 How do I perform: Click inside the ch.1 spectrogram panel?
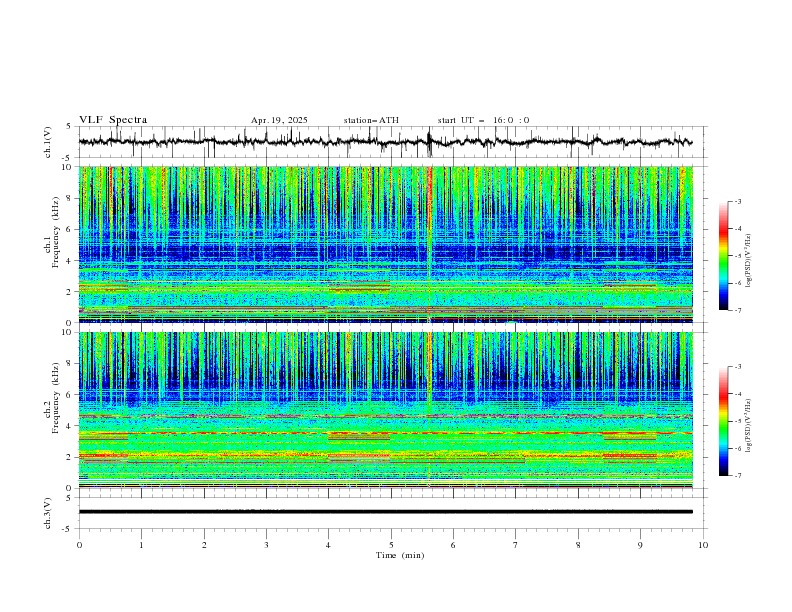(385, 244)
